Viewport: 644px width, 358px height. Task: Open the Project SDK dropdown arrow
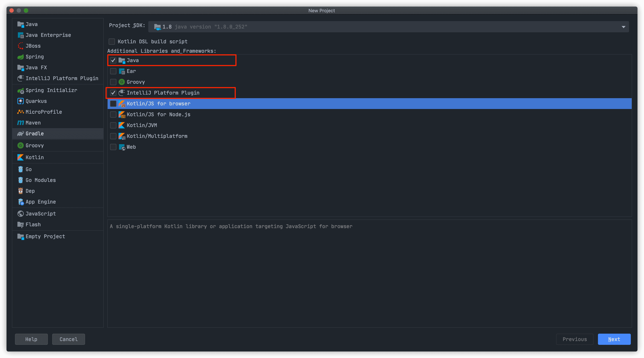[623, 27]
